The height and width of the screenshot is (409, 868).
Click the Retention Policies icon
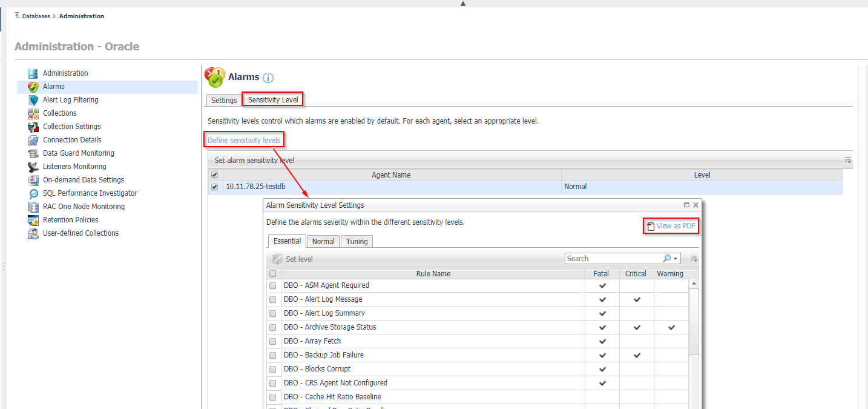[33, 220]
